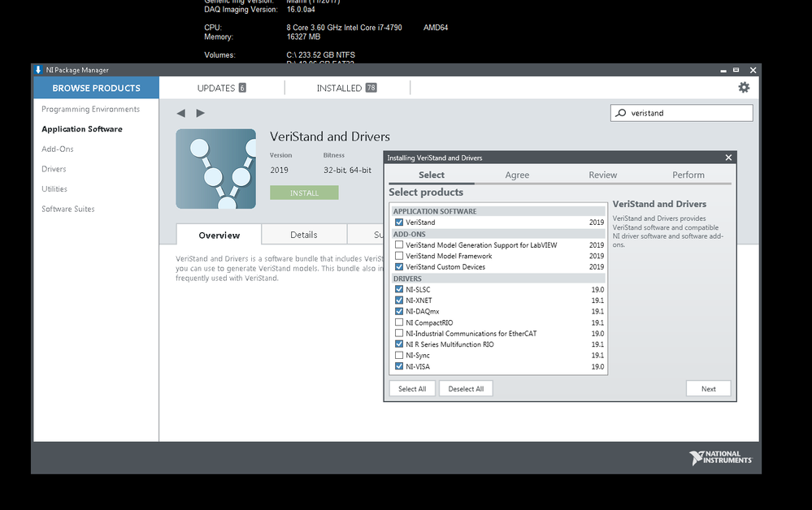Click the veristand search field
812x510 pixels.
click(687, 113)
